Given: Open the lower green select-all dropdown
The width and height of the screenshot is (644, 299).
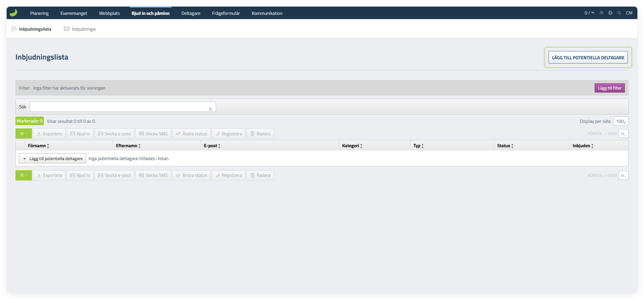Looking at the screenshot, I should click(x=24, y=175).
